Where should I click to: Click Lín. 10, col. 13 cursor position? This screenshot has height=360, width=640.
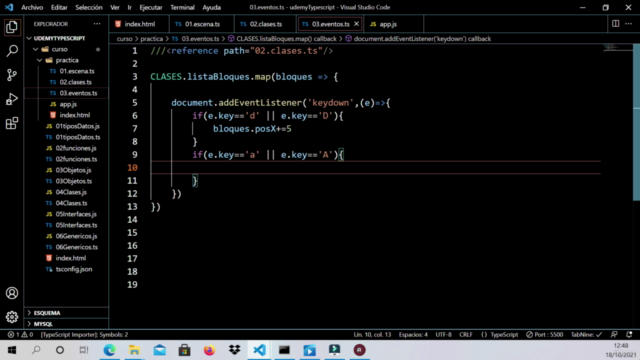click(372, 335)
